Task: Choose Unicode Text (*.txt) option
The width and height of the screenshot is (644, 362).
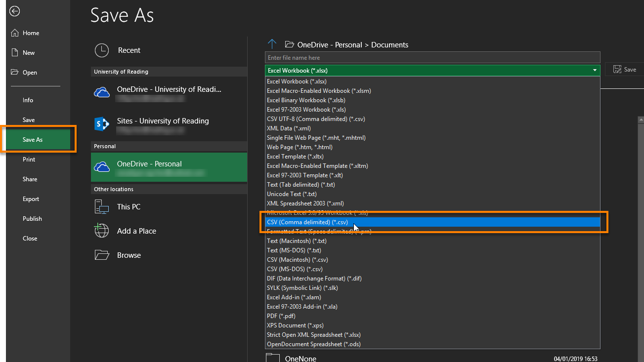Action: [x=432, y=194]
